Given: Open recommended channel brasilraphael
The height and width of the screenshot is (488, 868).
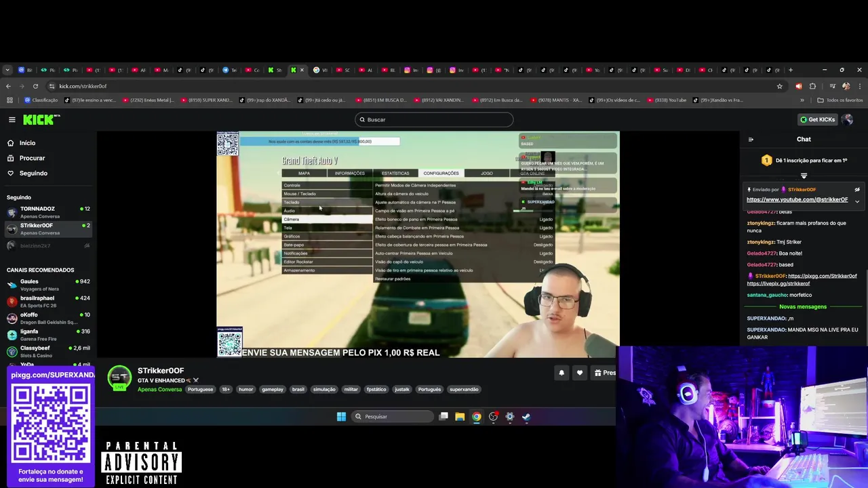Looking at the screenshot, I should point(47,302).
